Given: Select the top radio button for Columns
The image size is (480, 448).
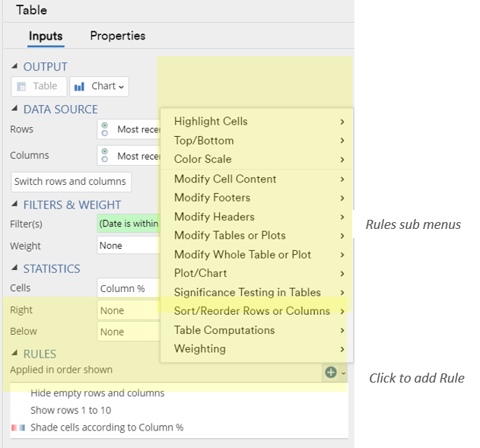Looking at the screenshot, I should [x=104, y=151].
